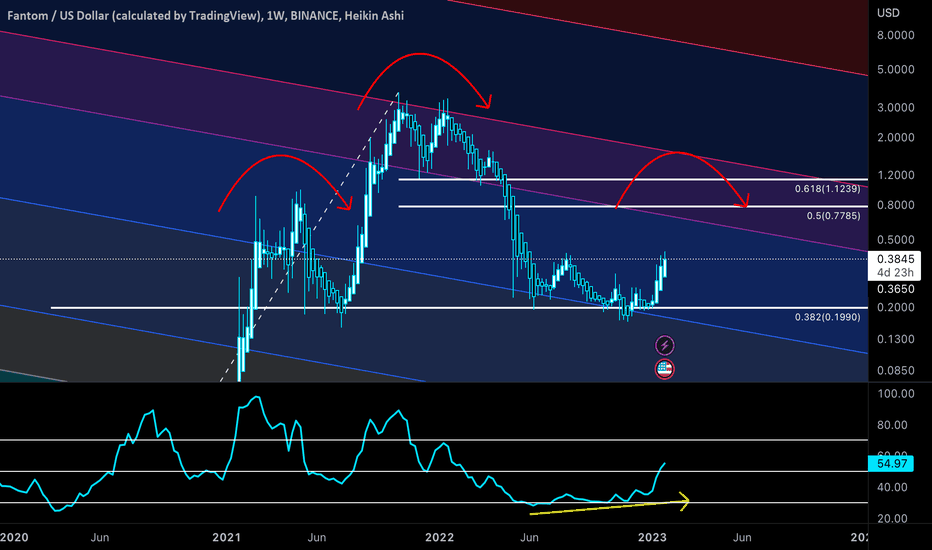
Task: Click the 2022 time axis label
Action: pos(439,538)
